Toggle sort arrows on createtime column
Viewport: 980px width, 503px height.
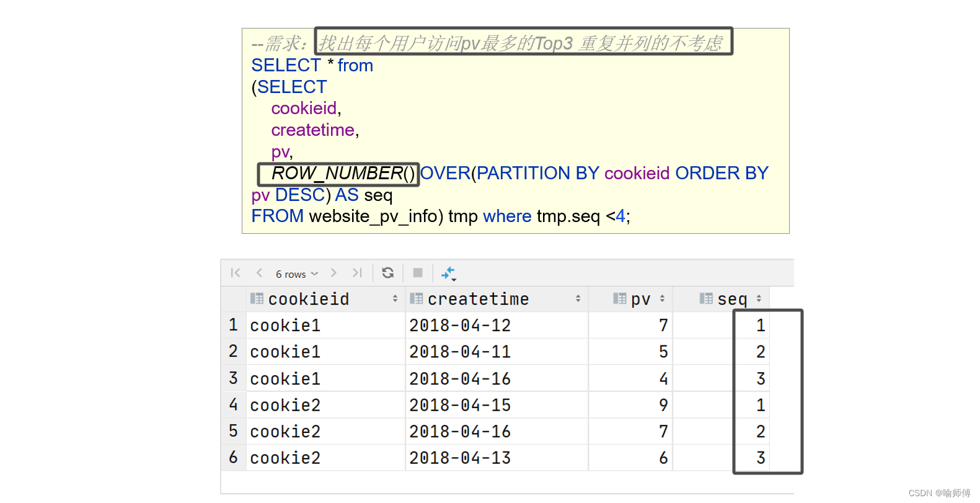pos(578,299)
